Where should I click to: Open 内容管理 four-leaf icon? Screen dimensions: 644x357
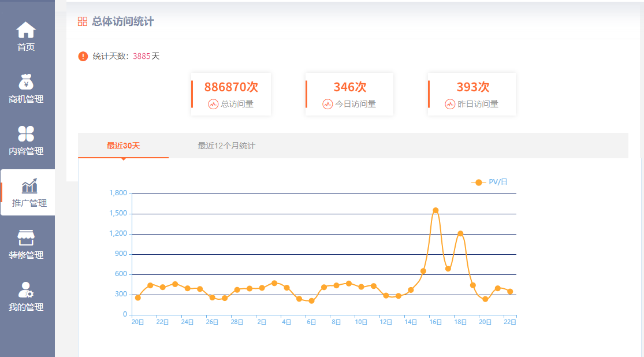click(x=26, y=134)
